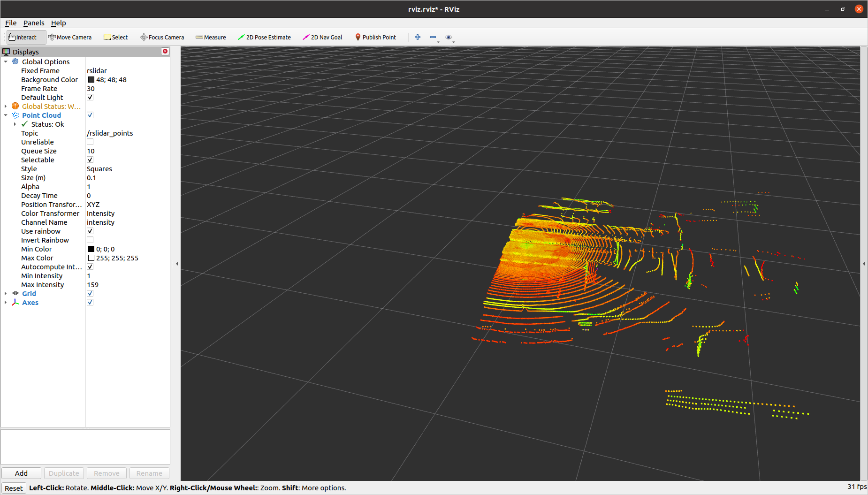Open the Fixed Frame rslidar dropdown
868x495 pixels.
pos(127,70)
